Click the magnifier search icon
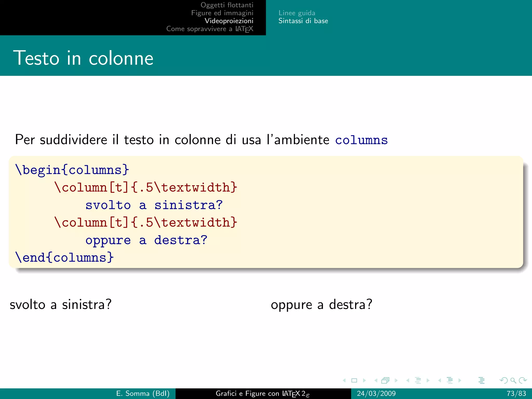The image size is (532, 399). (x=513, y=381)
